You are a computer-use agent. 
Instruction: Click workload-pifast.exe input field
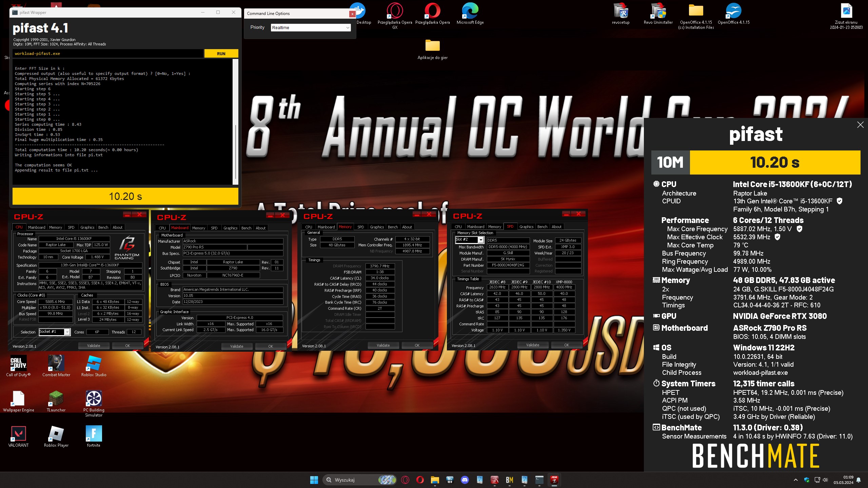click(108, 54)
